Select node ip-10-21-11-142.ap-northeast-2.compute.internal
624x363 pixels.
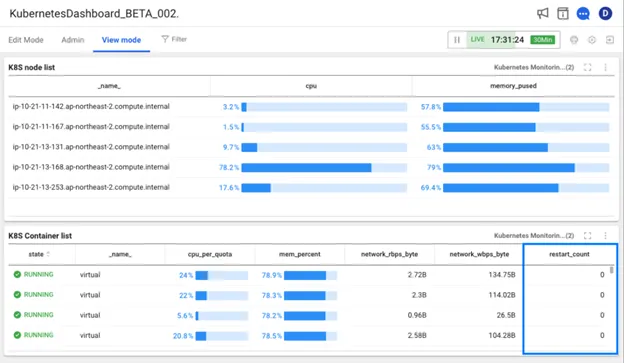91,107
